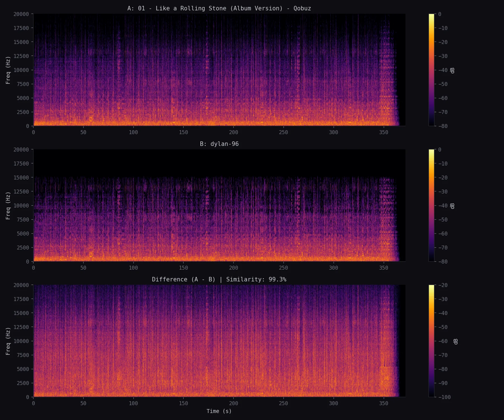Click the "50" time tick under plot A
Screen dimensions: 504x420
point(83,132)
